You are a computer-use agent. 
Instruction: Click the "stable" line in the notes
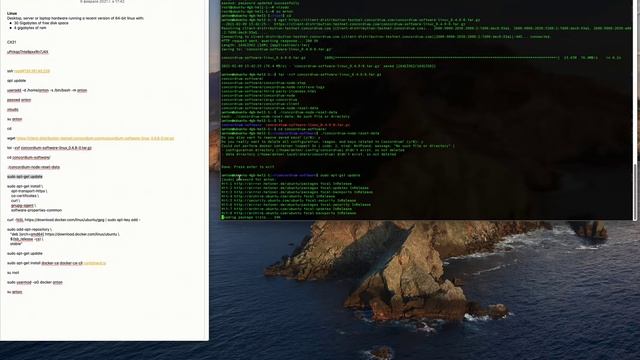point(16,244)
